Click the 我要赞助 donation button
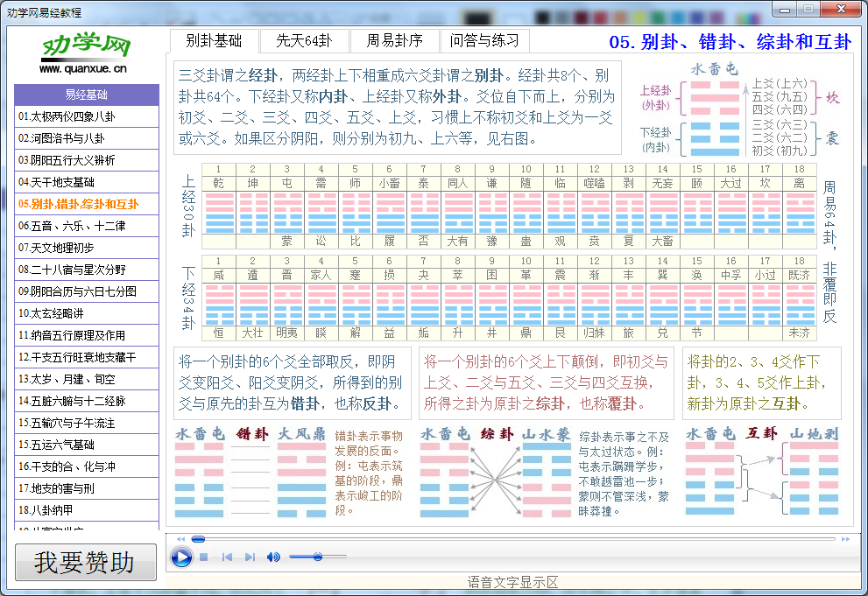Screen dimensions: 868x596 pyautogui.click(x=85, y=564)
